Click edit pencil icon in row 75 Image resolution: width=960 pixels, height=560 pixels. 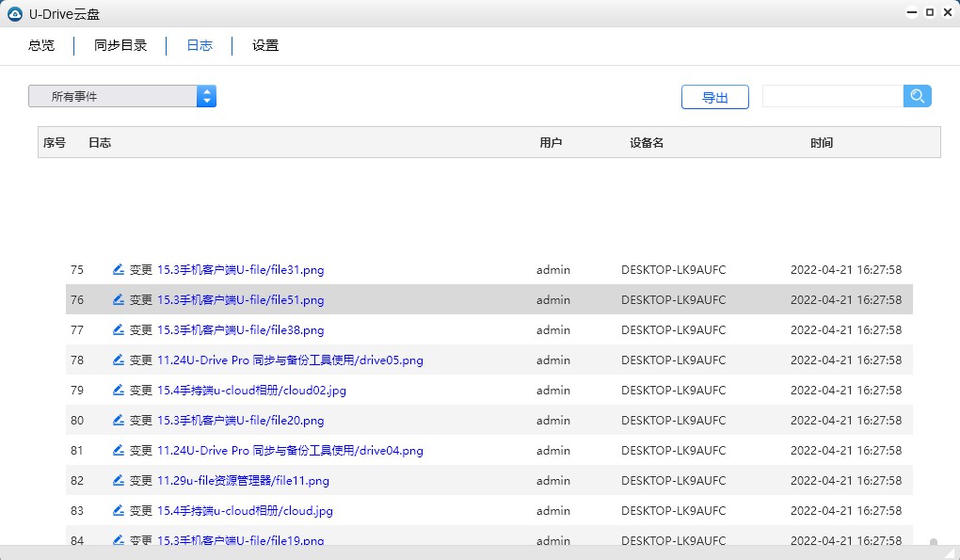(x=118, y=269)
